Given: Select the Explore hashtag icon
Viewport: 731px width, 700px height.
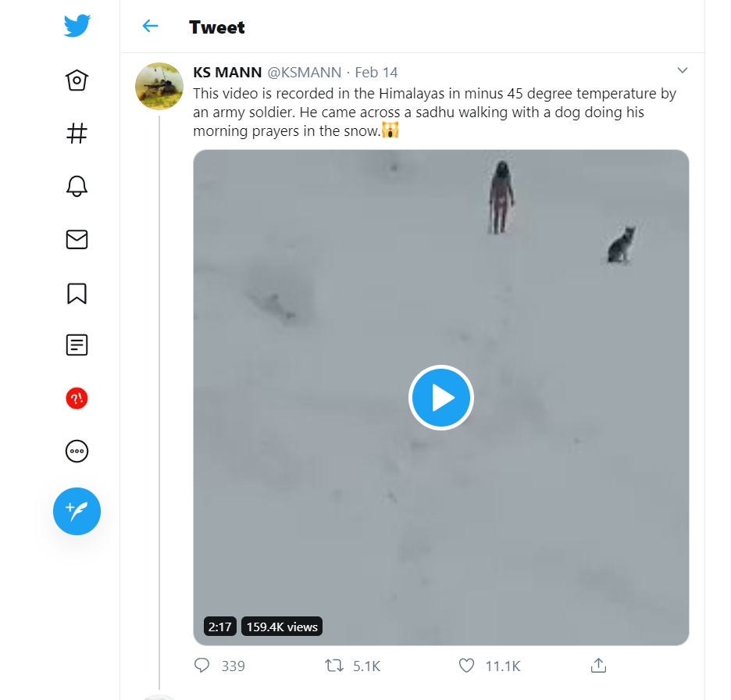Looking at the screenshot, I should coord(76,133).
